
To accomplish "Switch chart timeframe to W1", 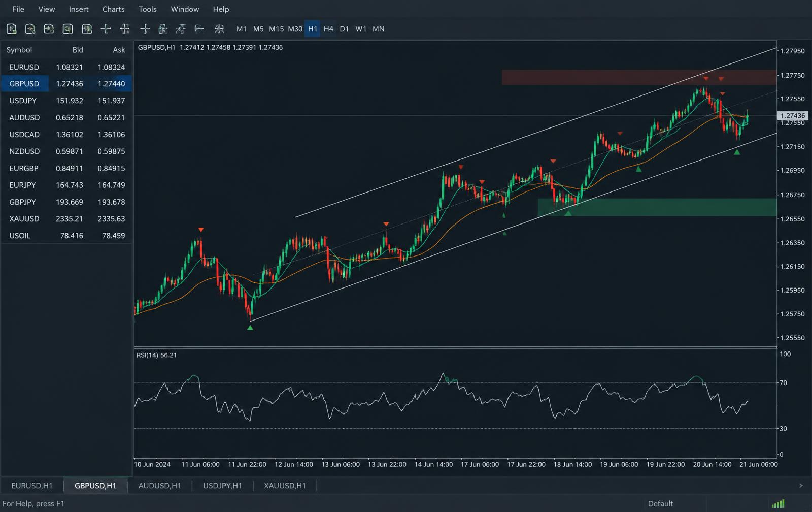I will point(361,29).
